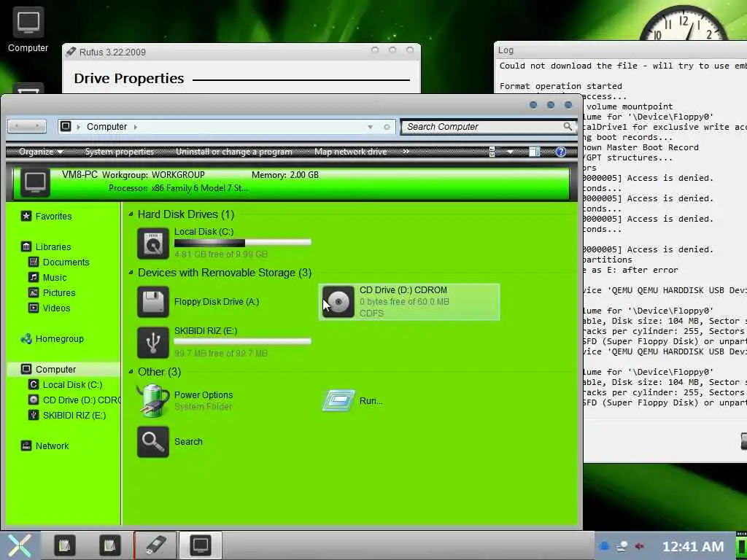This screenshot has height=560, width=747.
Task: Click the Action Center flag tray icon
Action: point(605,546)
